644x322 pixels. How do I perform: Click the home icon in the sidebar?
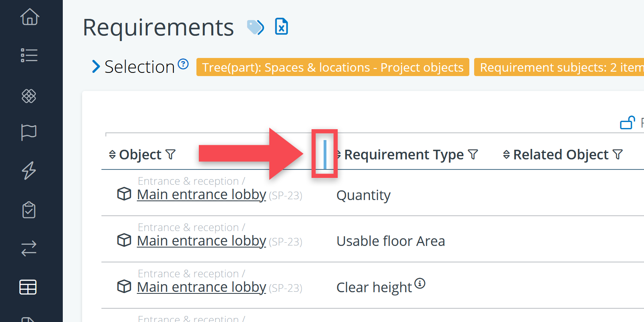tap(30, 17)
